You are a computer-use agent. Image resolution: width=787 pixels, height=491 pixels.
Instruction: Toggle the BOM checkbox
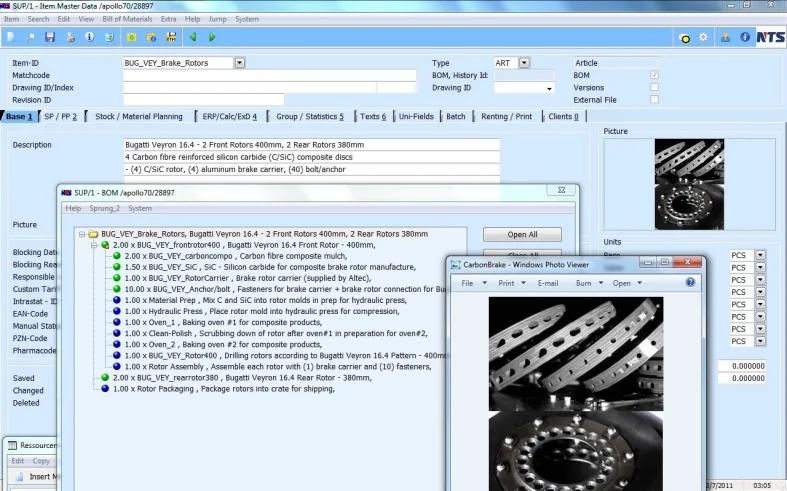[x=654, y=75]
